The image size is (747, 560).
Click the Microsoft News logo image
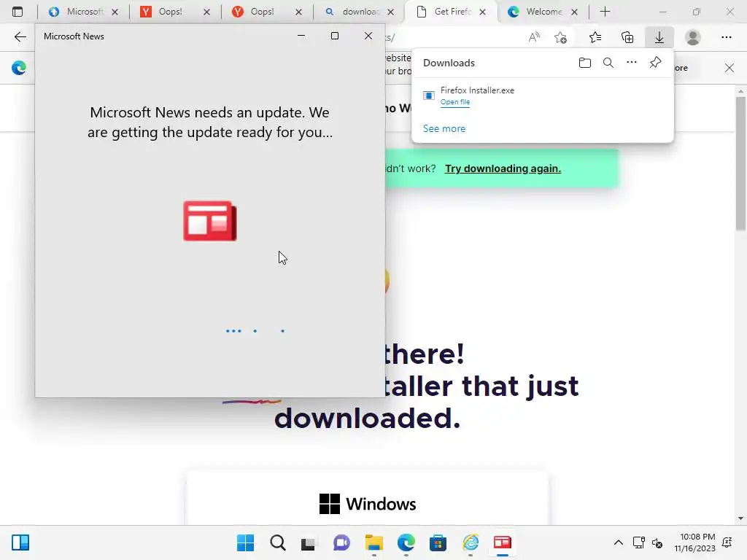click(210, 220)
